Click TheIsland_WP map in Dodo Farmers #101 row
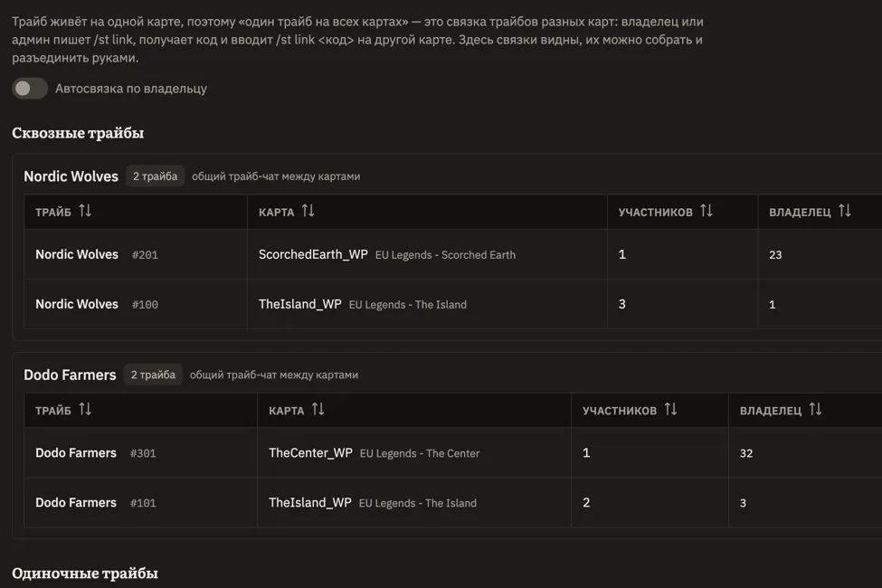This screenshot has height=588, width=882. (310, 502)
